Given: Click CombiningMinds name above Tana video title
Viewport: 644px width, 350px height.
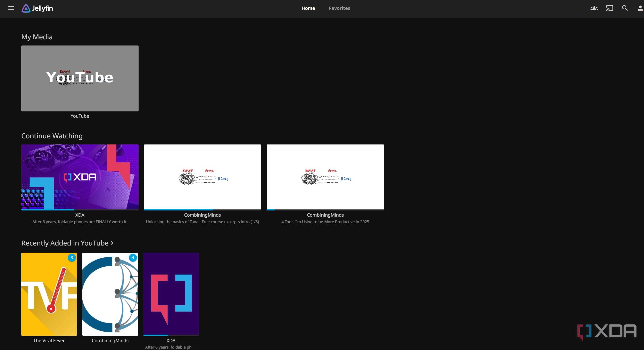Looking at the screenshot, I should [x=202, y=215].
